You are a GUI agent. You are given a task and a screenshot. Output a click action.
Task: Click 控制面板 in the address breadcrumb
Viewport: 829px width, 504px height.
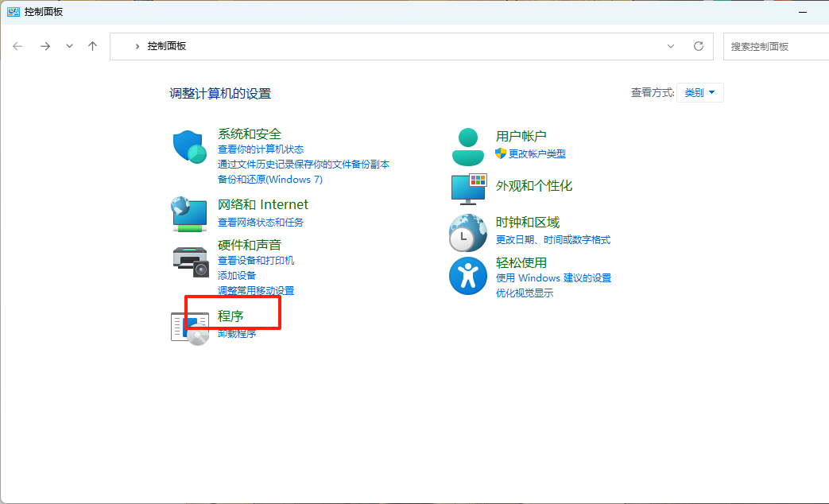point(167,46)
